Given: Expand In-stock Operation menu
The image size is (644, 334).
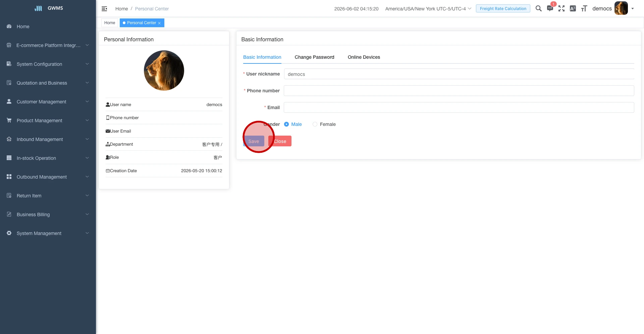Looking at the screenshot, I should click(x=87, y=158).
